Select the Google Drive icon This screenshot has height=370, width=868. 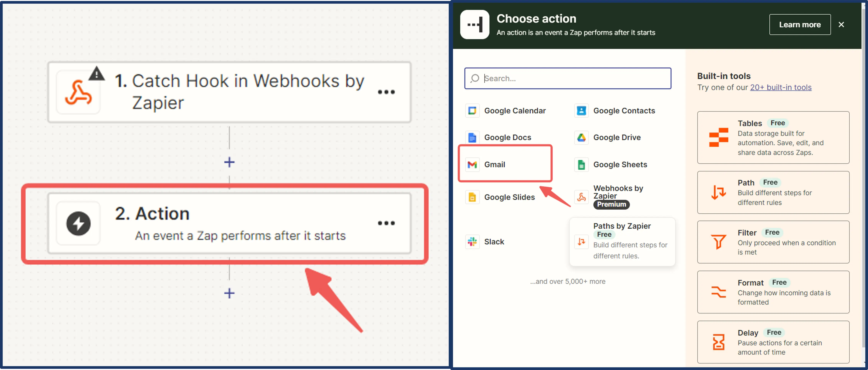(x=582, y=137)
